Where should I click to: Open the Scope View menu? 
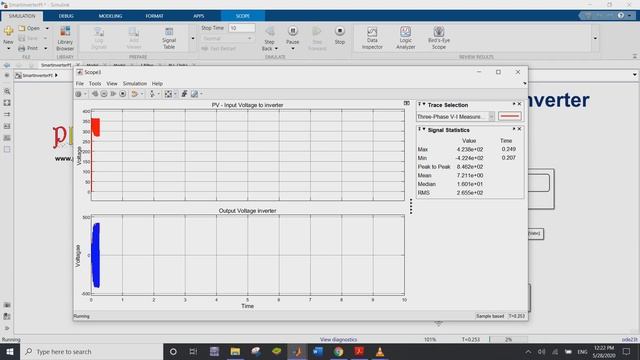tap(111, 83)
